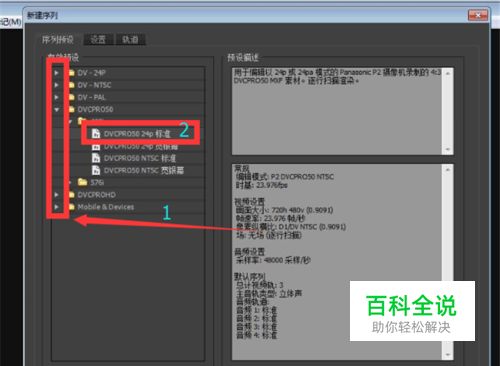This screenshot has width=500, height=366.
Task: Click the 采样率: 48000 采样/秒 line
Action: pos(273,260)
